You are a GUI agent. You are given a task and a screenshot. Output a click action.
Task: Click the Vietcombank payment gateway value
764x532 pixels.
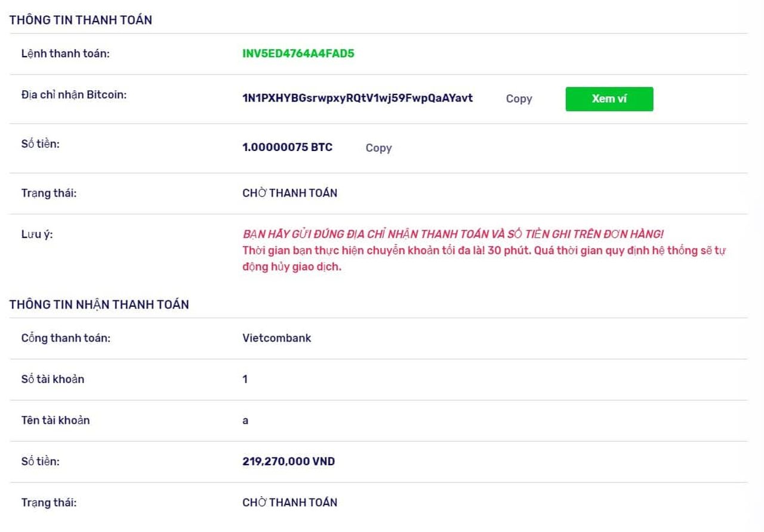click(276, 338)
